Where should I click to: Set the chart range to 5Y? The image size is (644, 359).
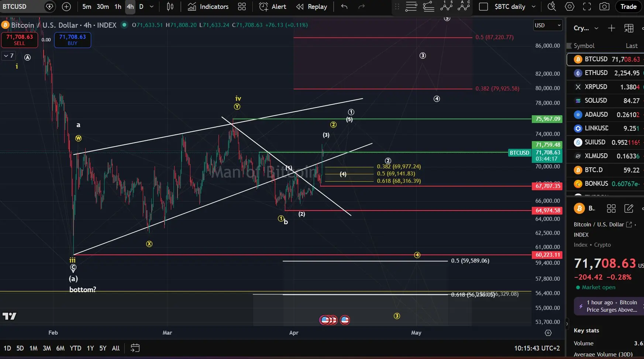click(x=103, y=348)
